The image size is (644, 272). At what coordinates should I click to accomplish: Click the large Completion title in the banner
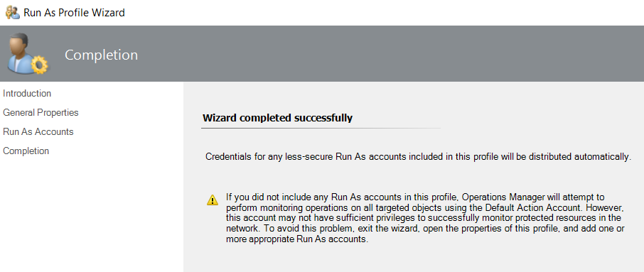tap(102, 55)
